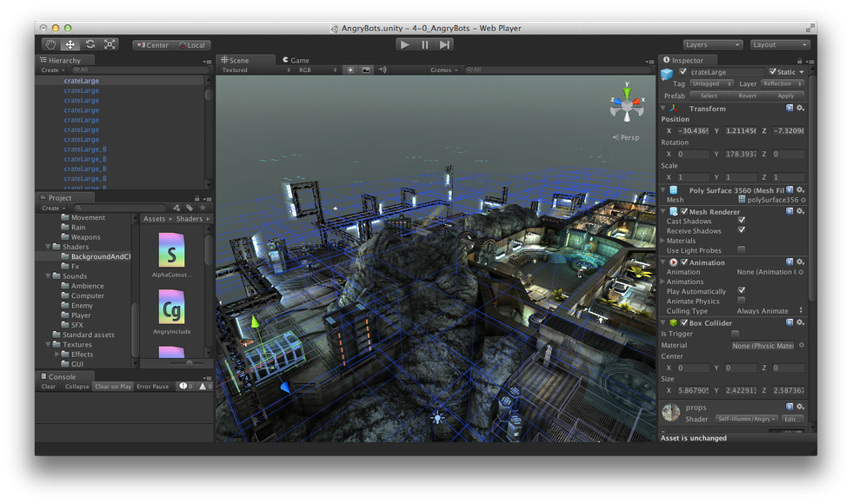Toggle scene audio speaker icon
This screenshot has width=852, height=504.
[383, 70]
